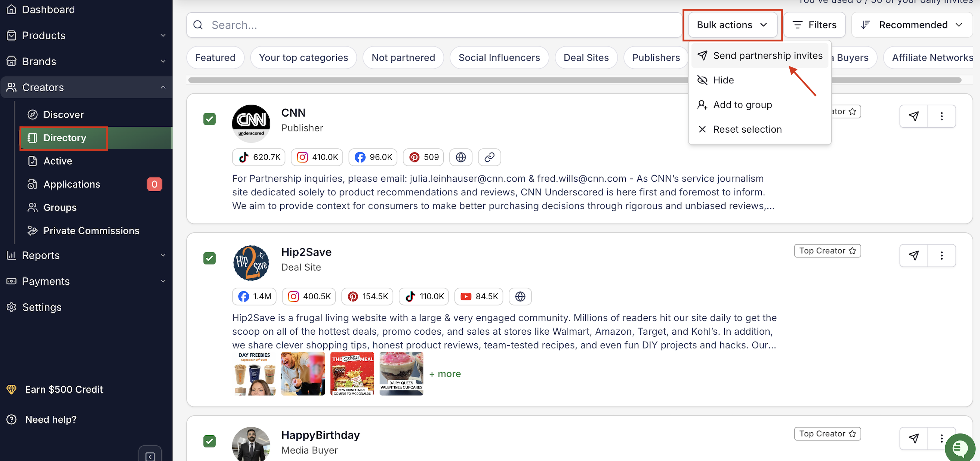Uncheck the Hip2Save creator checkbox
The width and height of the screenshot is (980, 461).
pyautogui.click(x=209, y=258)
